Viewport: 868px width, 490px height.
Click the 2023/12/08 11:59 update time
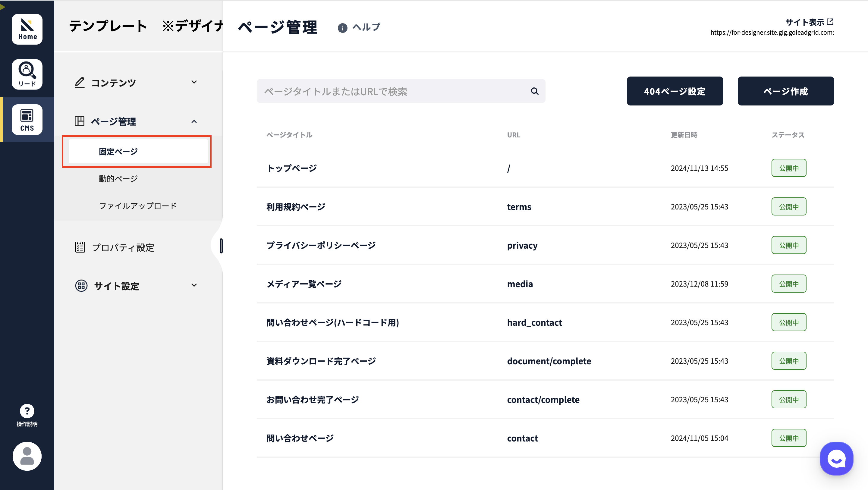[699, 284]
